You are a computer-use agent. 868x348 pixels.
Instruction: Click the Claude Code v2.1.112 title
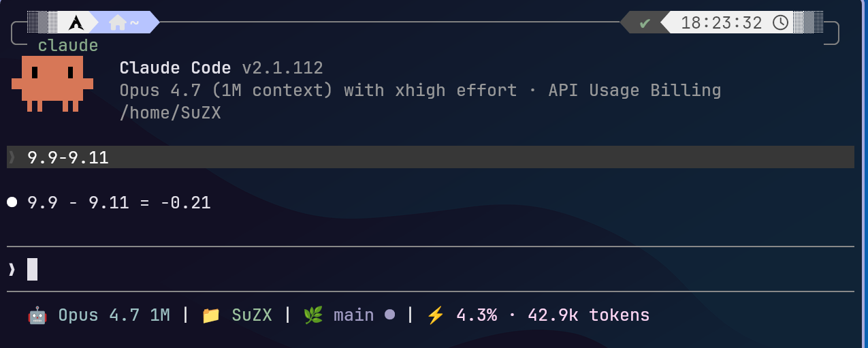[x=221, y=68]
